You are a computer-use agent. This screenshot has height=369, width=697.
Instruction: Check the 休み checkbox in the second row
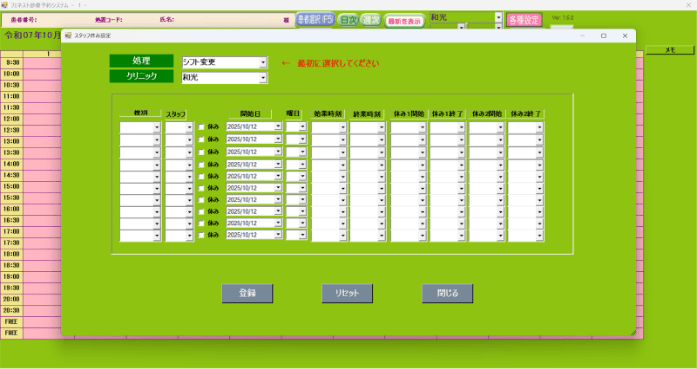[x=201, y=140]
